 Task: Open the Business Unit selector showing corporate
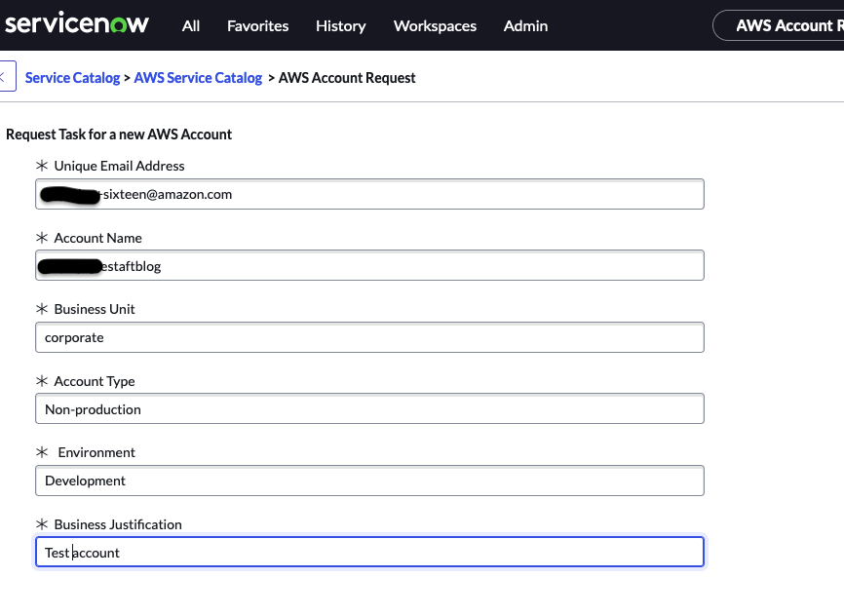pyautogui.click(x=370, y=337)
